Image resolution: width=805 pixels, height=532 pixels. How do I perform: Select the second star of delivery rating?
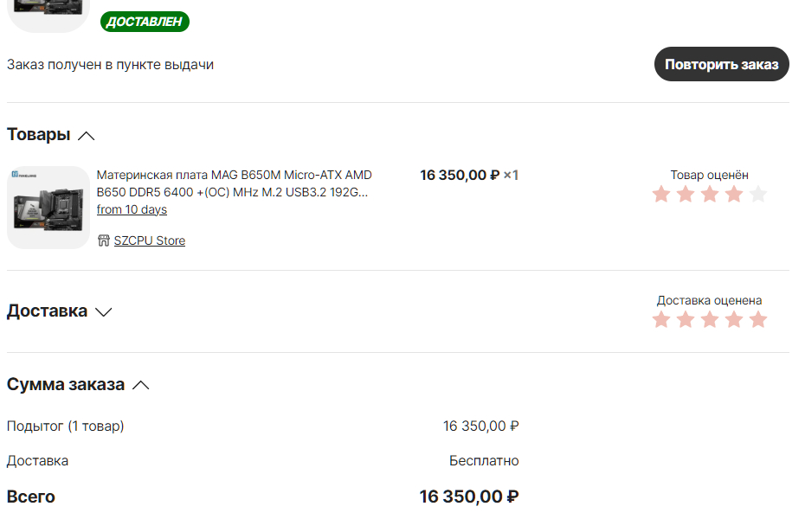(x=686, y=320)
